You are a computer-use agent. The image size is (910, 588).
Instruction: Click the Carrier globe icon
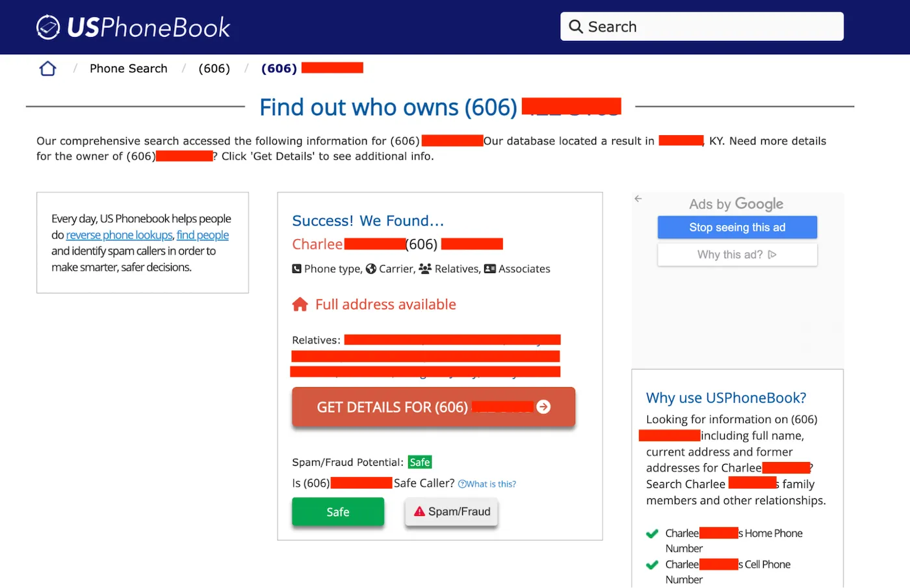[370, 268]
